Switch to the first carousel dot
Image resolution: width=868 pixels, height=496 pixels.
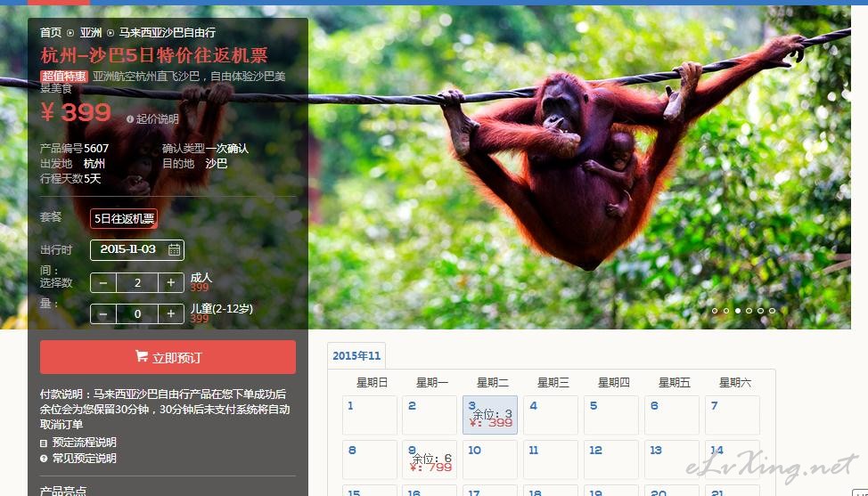pyautogui.click(x=715, y=311)
